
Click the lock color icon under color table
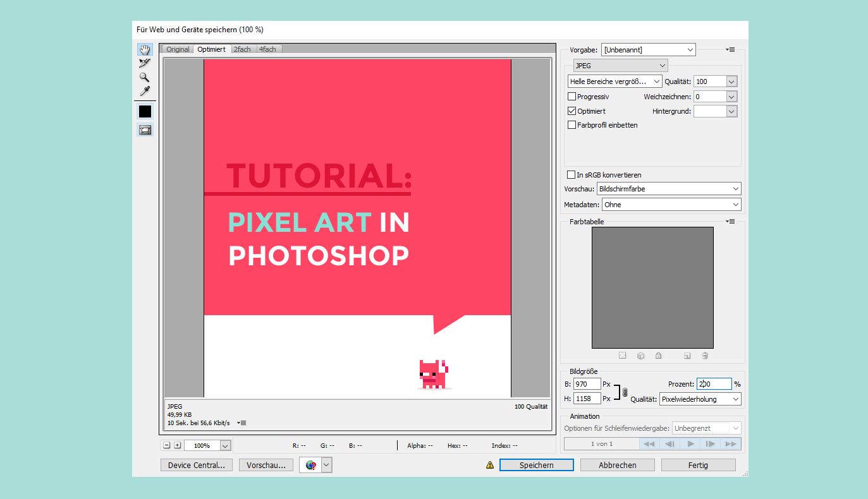coord(658,356)
